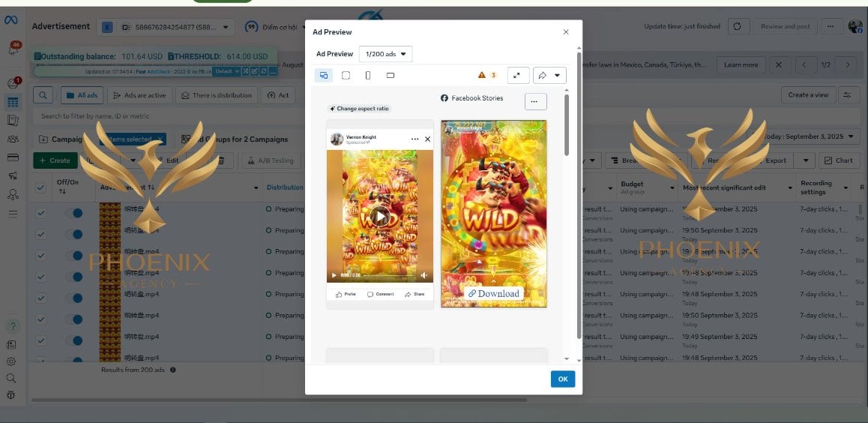Expand the ad preview to full screen

point(518,75)
